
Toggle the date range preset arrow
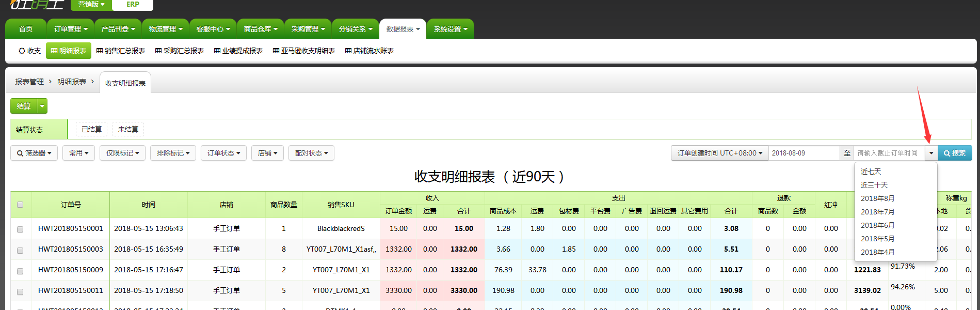tap(931, 153)
